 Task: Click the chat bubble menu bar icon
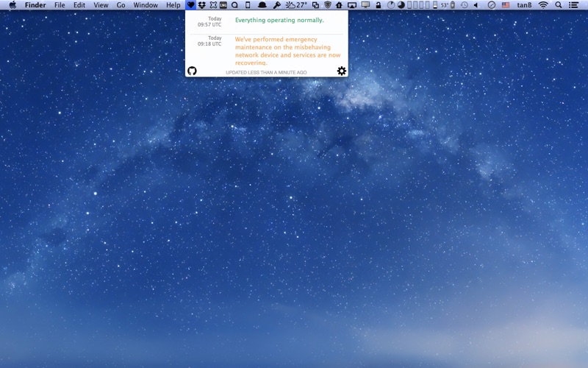(234, 5)
